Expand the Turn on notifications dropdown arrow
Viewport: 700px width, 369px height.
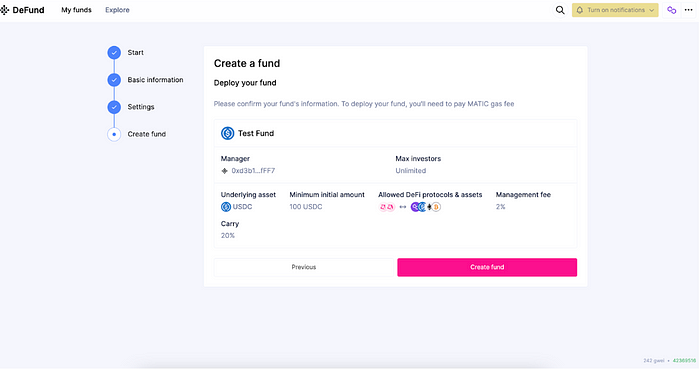pyautogui.click(x=652, y=10)
